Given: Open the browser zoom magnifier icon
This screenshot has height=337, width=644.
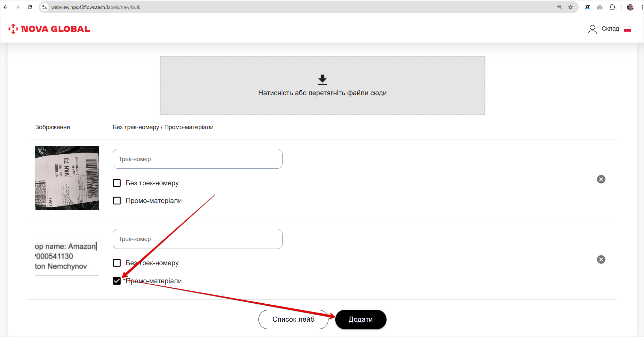Looking at the screenshot, I should click(x=560, y=7).
